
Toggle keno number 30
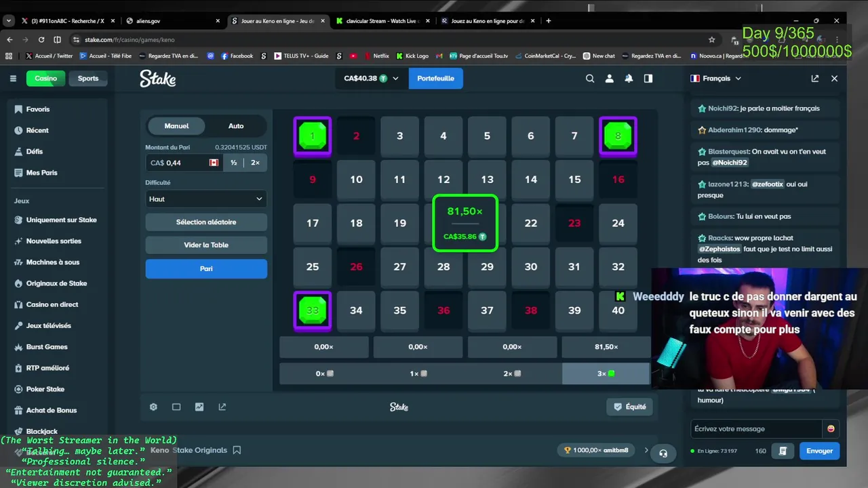tap(531, 267)
